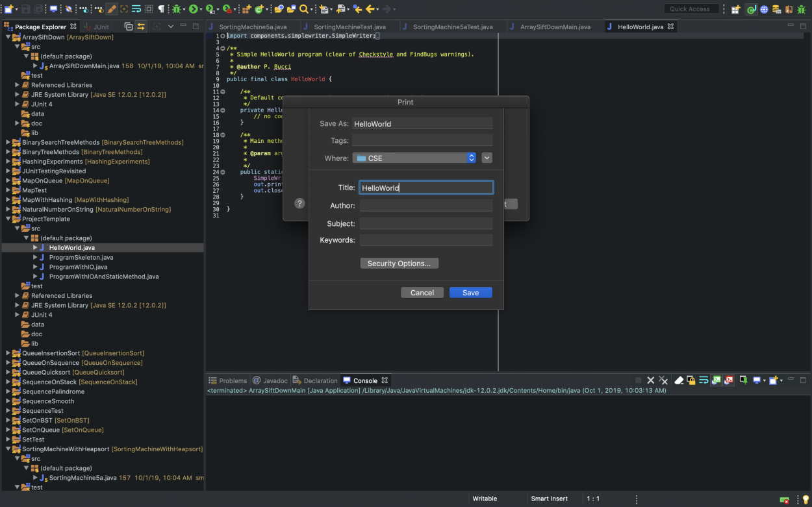Open the Java perspective icon
The image size is (812, 507).
(751, 9)
